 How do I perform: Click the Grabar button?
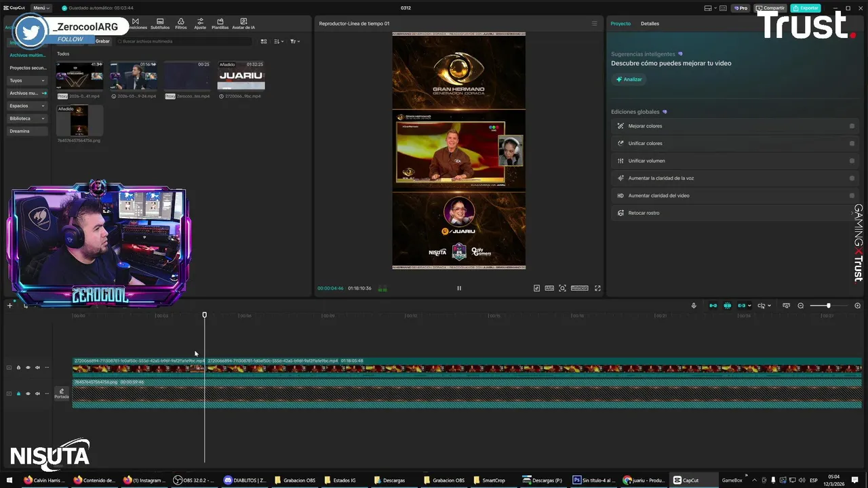pos(102,41)
